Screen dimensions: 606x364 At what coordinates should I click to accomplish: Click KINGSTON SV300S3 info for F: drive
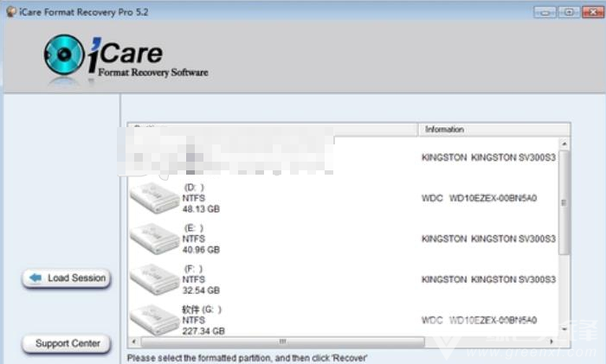(488, 279)
